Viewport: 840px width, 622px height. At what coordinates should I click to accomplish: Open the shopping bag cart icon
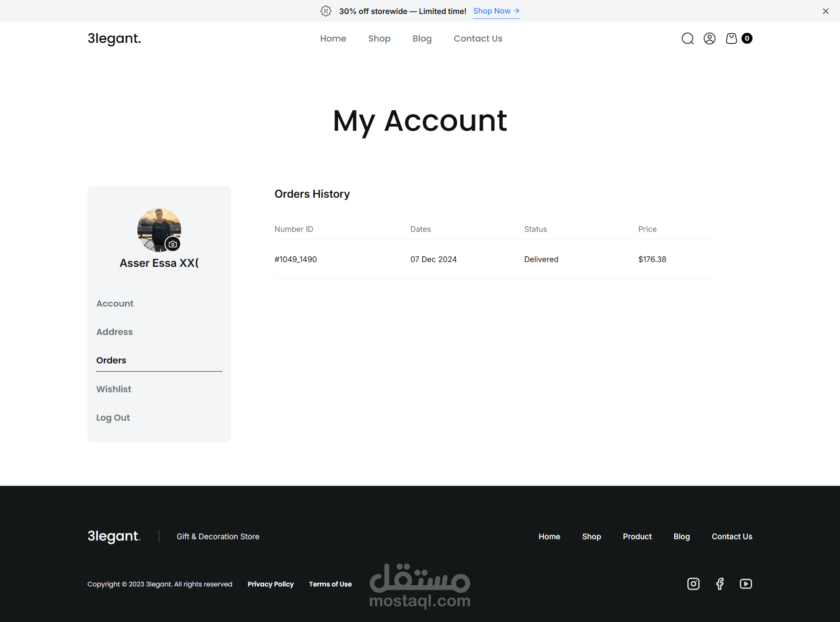click(x=731, y=38)
